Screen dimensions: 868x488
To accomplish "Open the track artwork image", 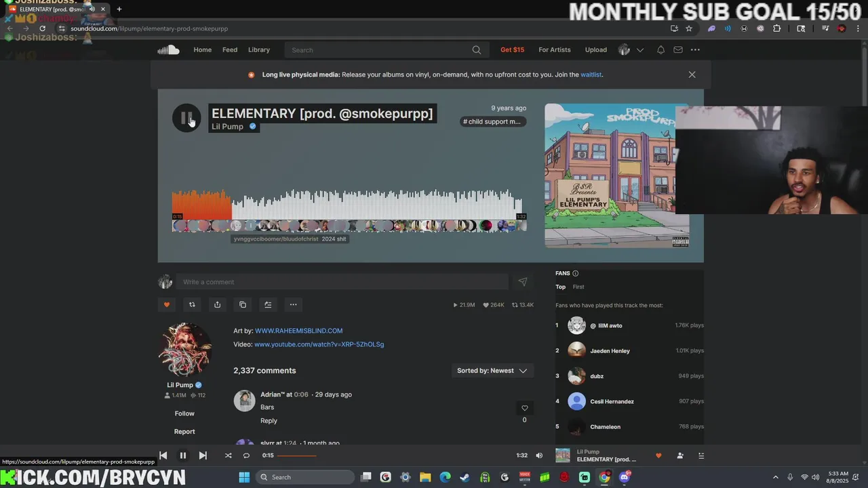I will [616, 176].
